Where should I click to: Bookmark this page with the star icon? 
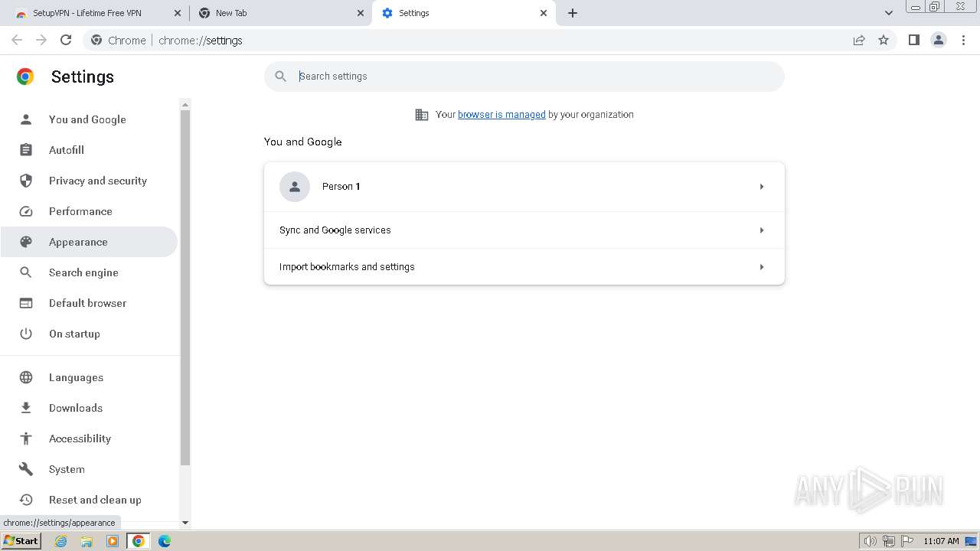pyautogui.click(x=884, y=40)
